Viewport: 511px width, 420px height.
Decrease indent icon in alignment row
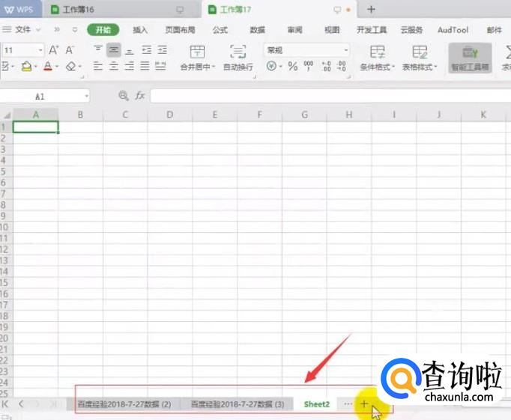tap(146, 50)
